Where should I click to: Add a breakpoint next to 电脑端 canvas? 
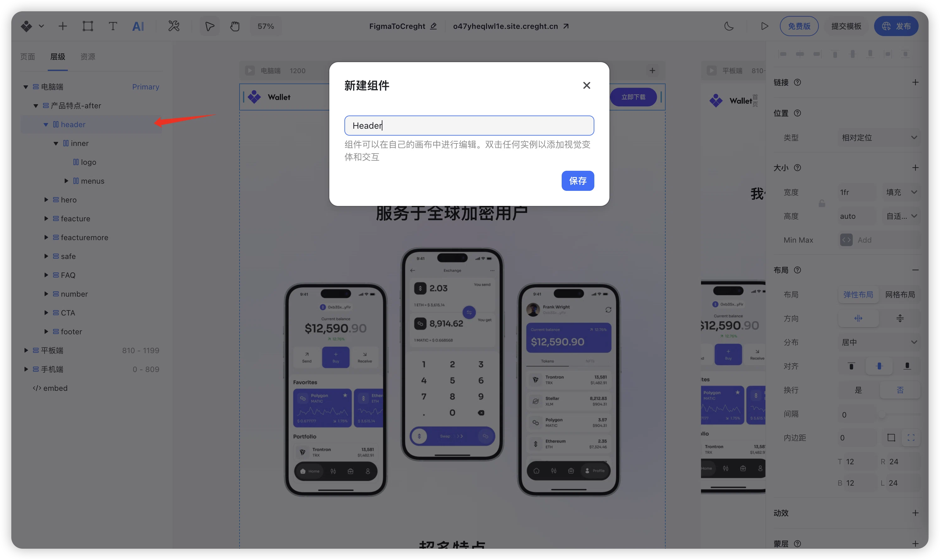coord(652,71)
